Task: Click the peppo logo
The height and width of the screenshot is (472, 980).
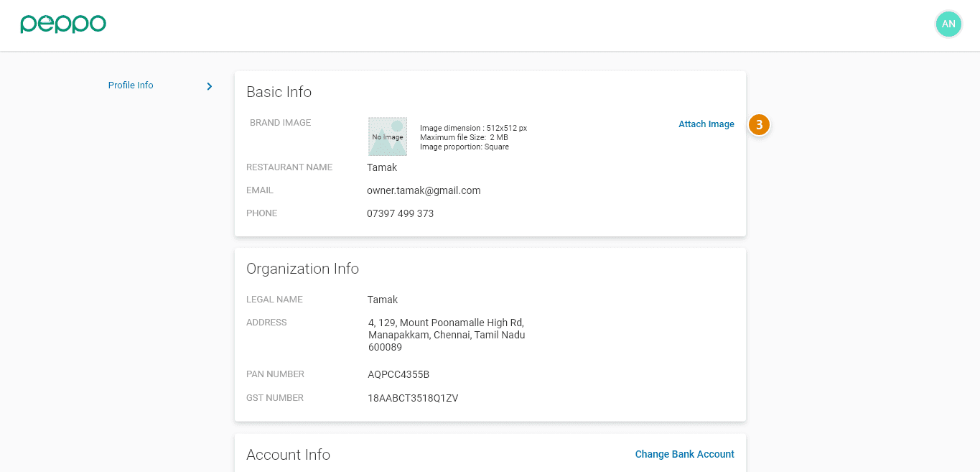Action: tap(63, 24)
